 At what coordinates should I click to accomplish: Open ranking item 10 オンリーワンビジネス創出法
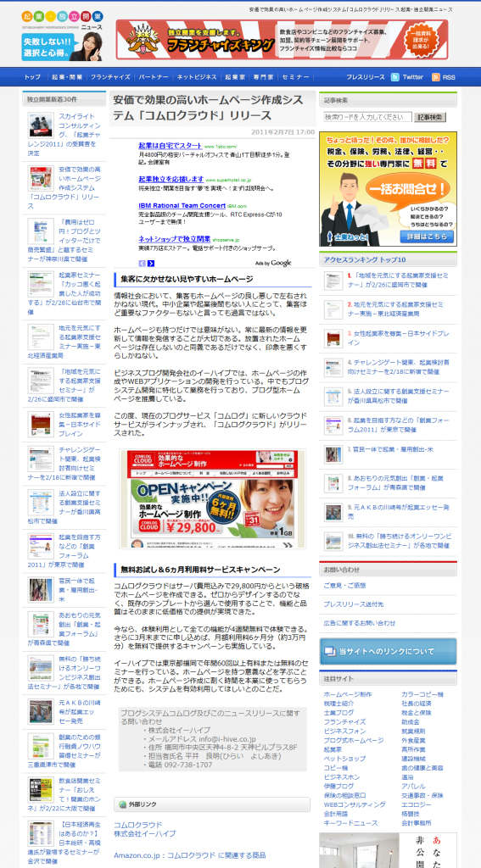pyautogui.click(x=399, y=540)
